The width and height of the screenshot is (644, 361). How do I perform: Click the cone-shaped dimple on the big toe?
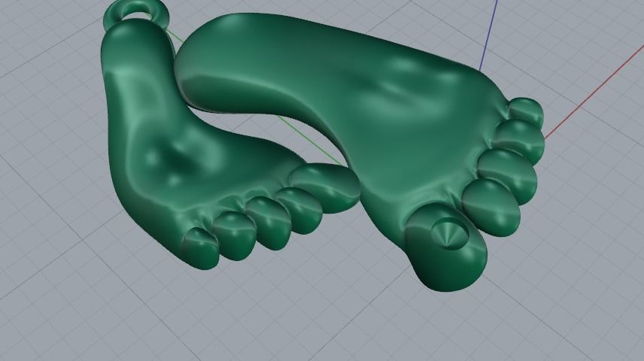[450, 234]
